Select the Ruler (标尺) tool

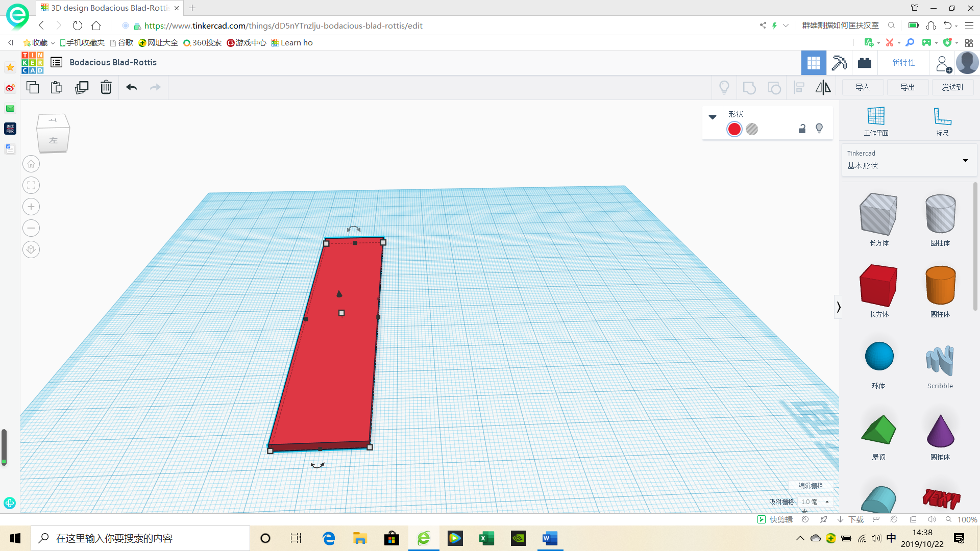point(942,121)
